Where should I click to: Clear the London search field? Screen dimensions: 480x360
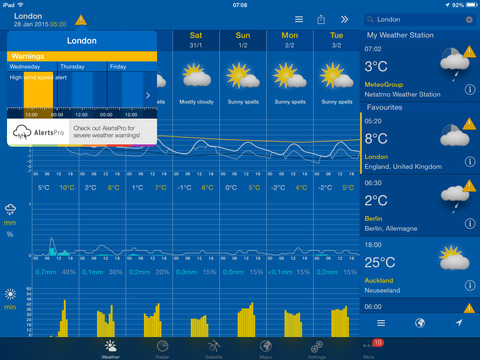(469, 20)
